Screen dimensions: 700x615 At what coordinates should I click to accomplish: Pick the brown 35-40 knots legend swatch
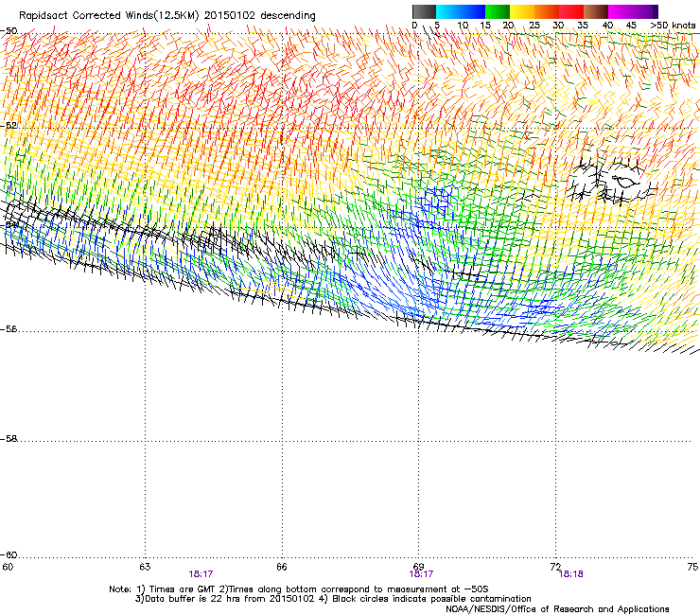[596, 11]
